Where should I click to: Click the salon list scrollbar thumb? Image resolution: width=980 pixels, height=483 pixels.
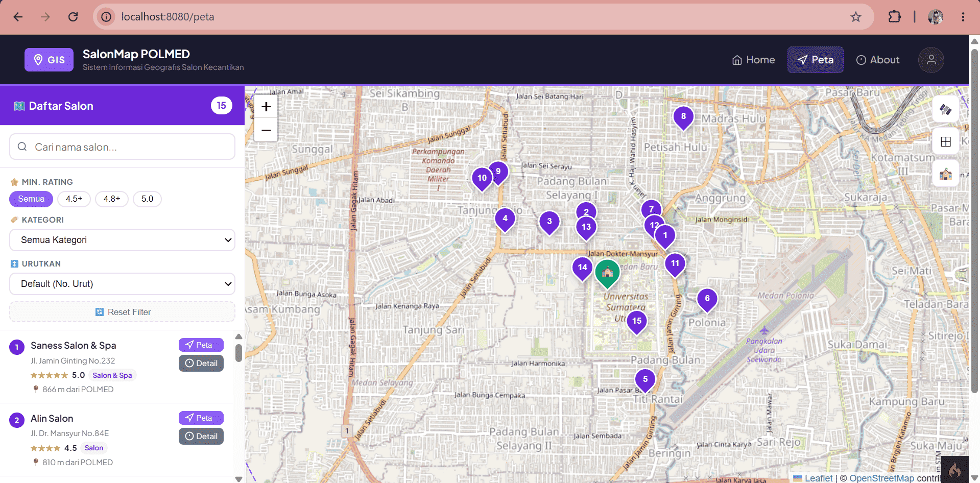coord(238,353)
